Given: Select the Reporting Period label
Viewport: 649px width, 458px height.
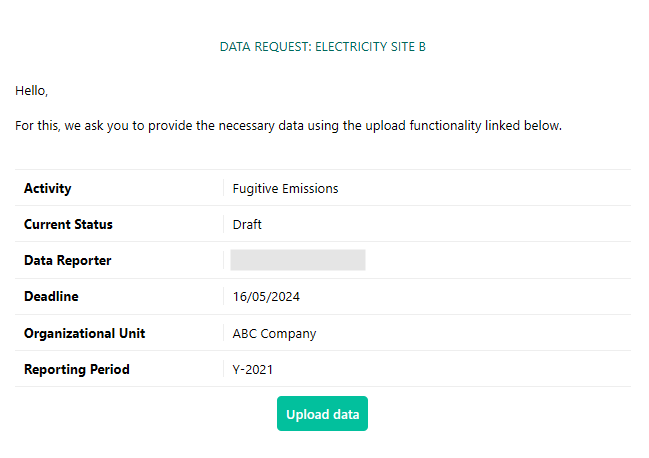Looking at the screenshot, I should tap(77, 369).
